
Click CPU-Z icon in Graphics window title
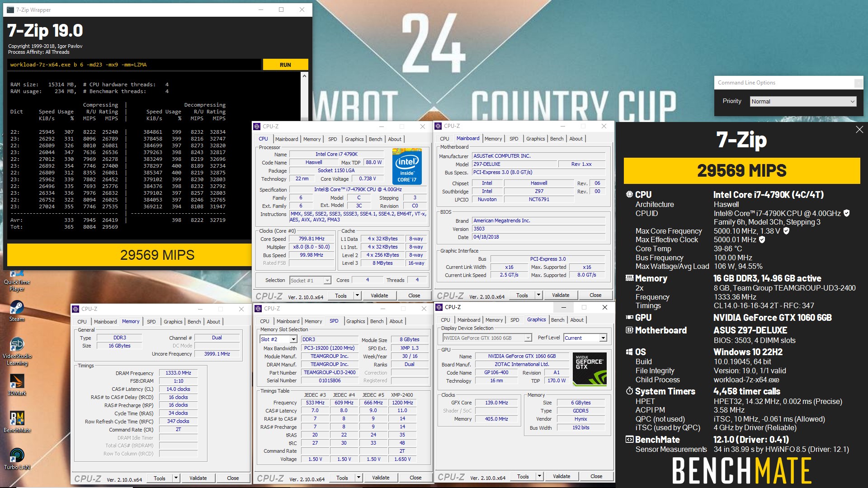[x=439, y=307]
